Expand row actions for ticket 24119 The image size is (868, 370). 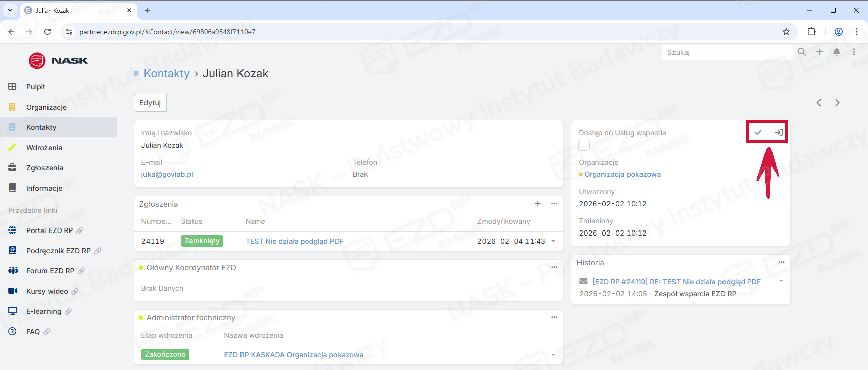coord(553,241)
